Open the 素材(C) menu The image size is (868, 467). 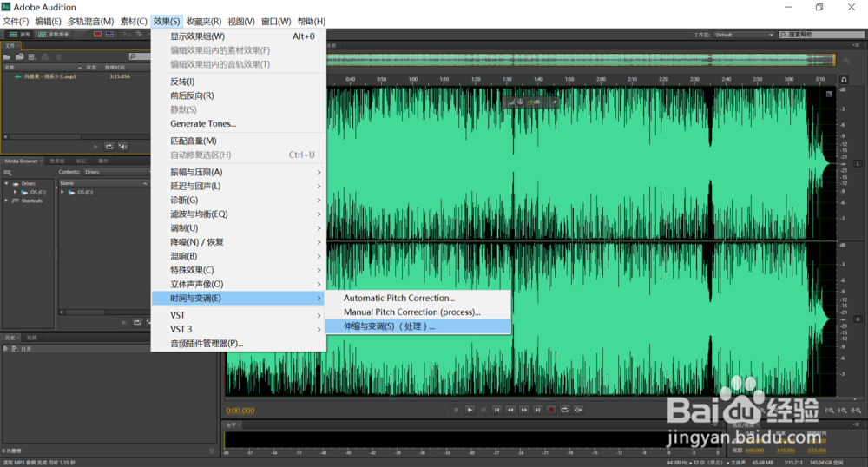click(134, 22)
